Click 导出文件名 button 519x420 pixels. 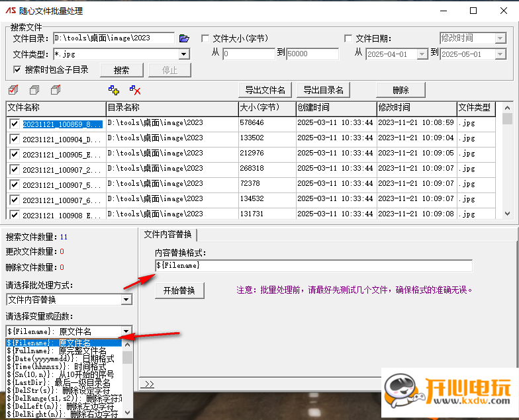(x=265, y=90)
